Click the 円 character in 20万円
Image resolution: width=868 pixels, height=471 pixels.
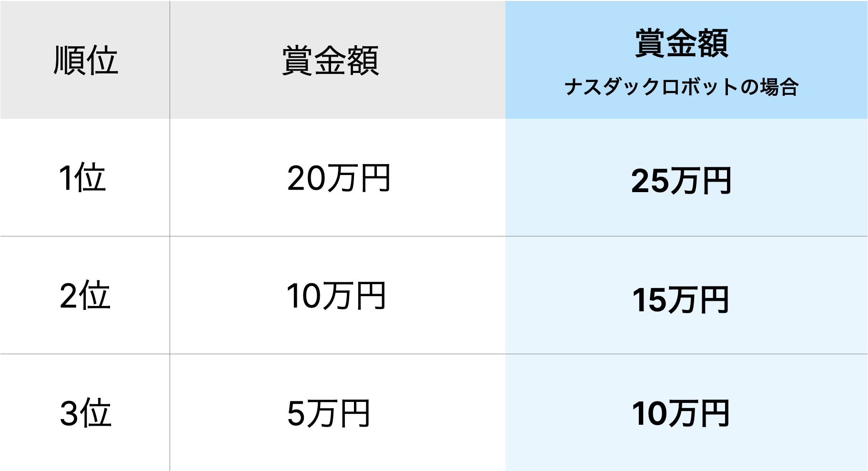(x=375, y=178)
